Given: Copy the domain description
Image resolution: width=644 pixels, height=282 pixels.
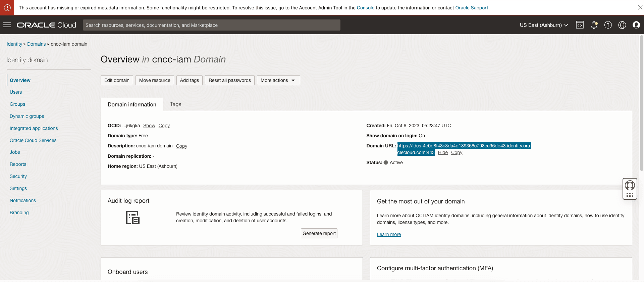Looking at the screenshot, I should (181, 146).
